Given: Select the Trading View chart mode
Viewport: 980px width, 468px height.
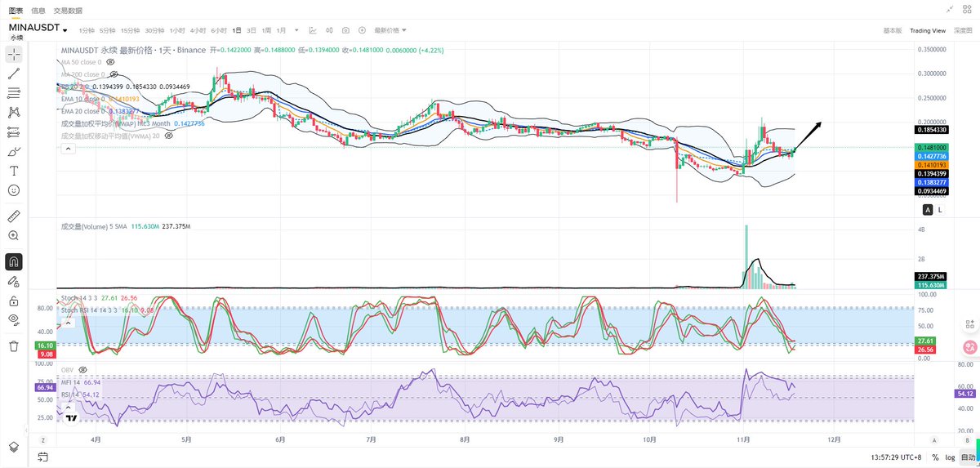Looking at the screenshot, I should (928, 30).
